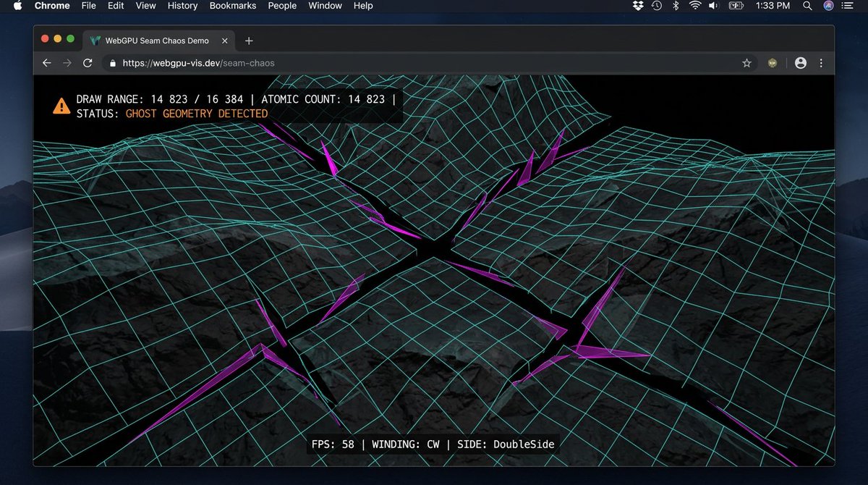Click the orange warning triangle icon
Screen dimensions: 868x485
[61, 106]
